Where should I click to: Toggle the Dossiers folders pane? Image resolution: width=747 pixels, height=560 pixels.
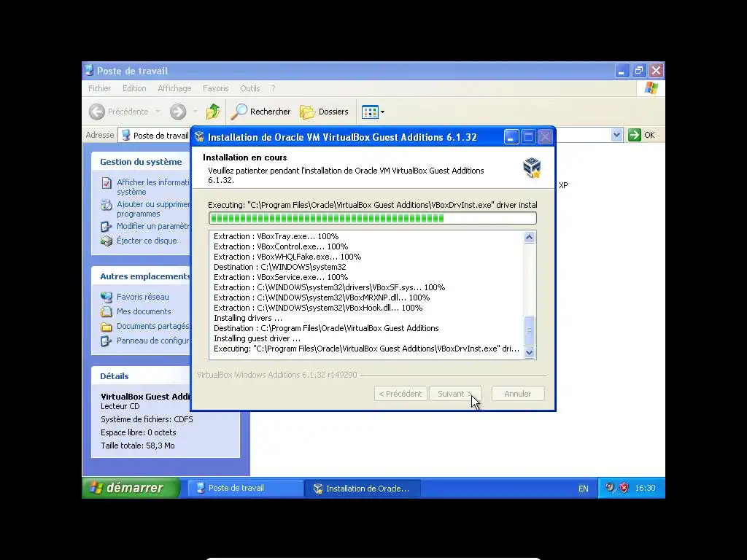(324, 112)
